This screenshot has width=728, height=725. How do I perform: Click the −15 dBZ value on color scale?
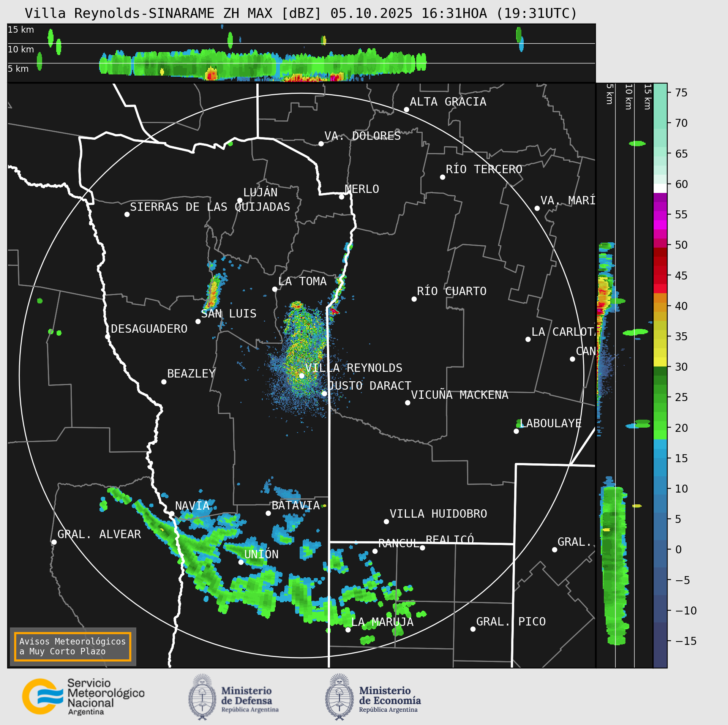(x=686, y=641)
